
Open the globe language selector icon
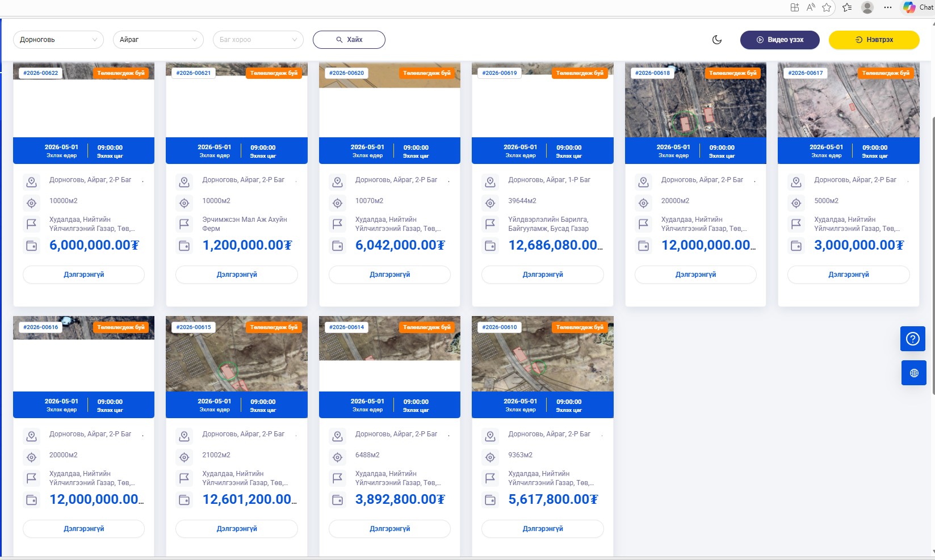(913, 373)
